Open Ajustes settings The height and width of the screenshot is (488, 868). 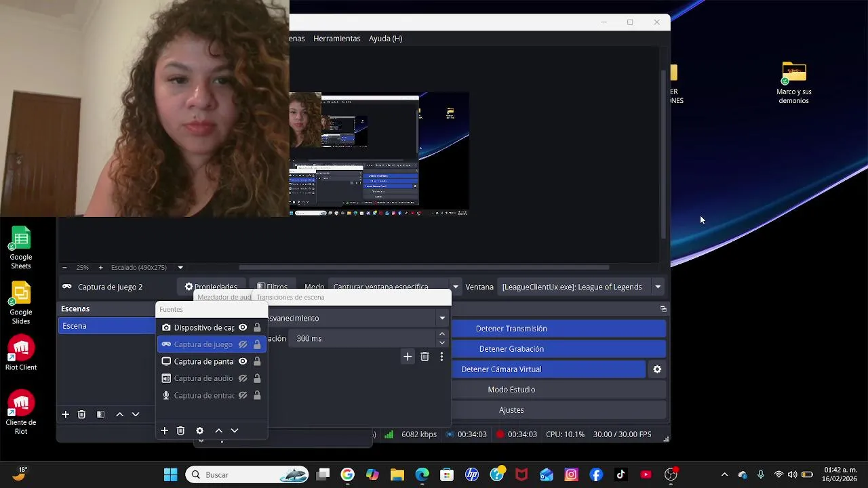tap(559, 410)
